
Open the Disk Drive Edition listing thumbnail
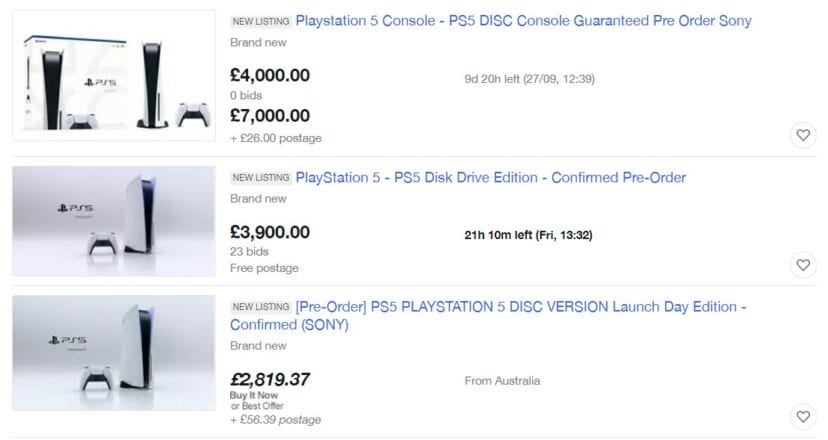click(114, 221)
